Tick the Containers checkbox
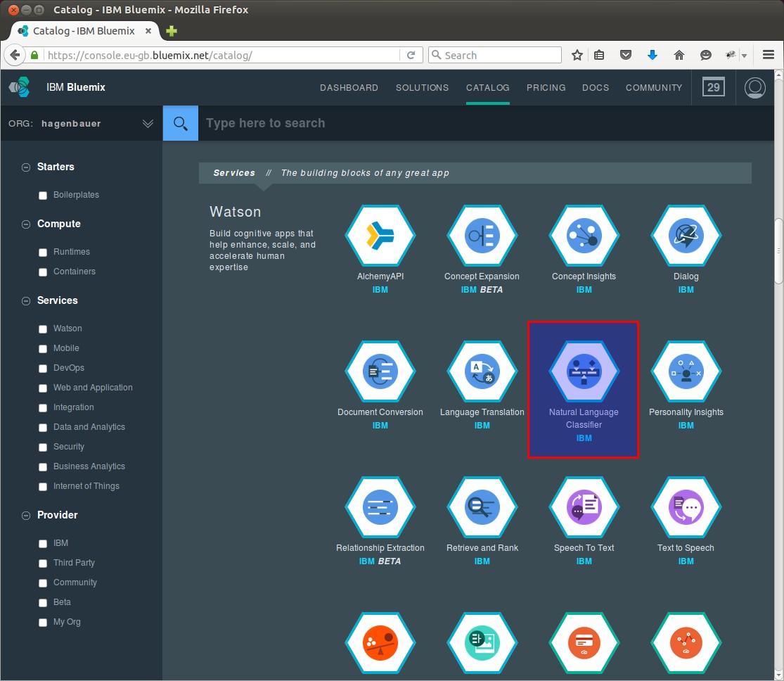Viewport: 784px width, 681px height. (43, 272)
